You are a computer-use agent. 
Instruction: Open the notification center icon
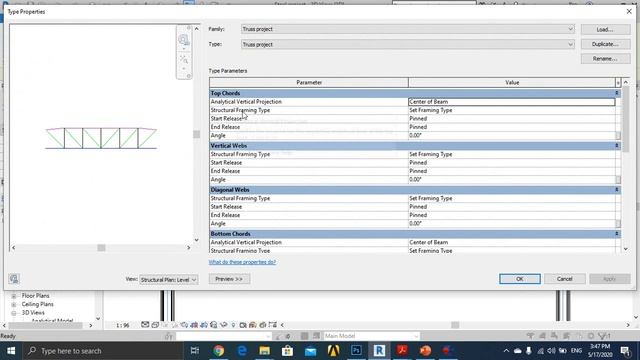coord(625,351)
